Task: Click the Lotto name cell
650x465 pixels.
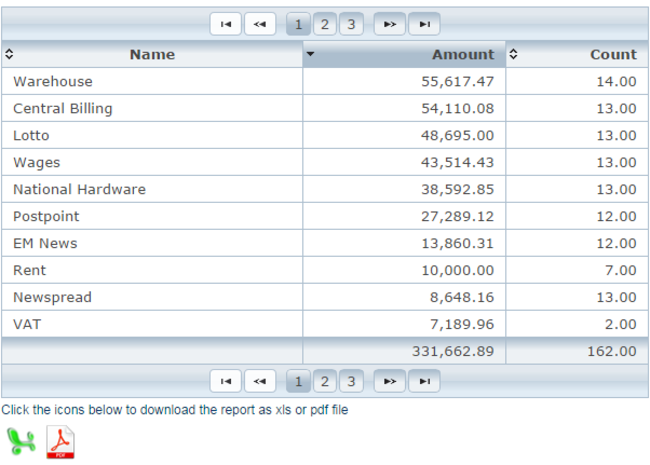Action: coord(152,135)
